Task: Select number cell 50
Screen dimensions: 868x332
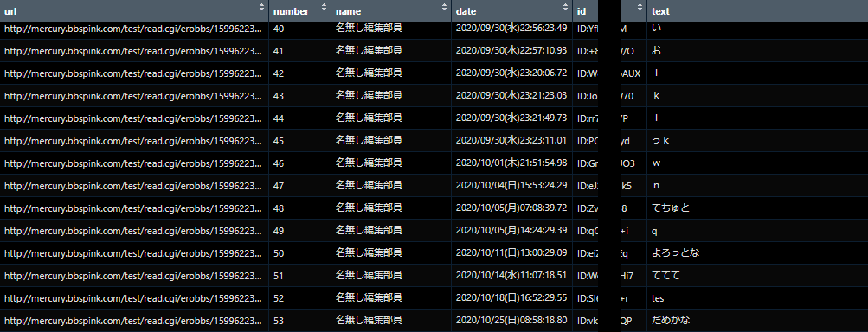Action: coord(300,253)
